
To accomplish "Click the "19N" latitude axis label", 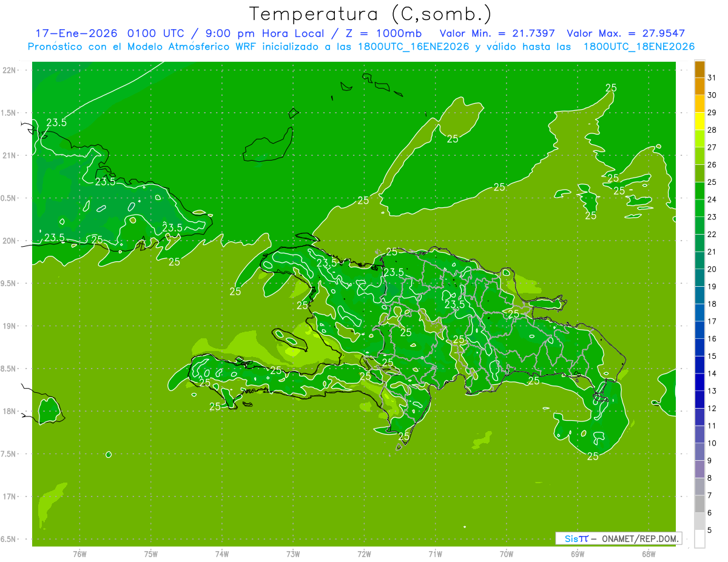I will (8, 326).
